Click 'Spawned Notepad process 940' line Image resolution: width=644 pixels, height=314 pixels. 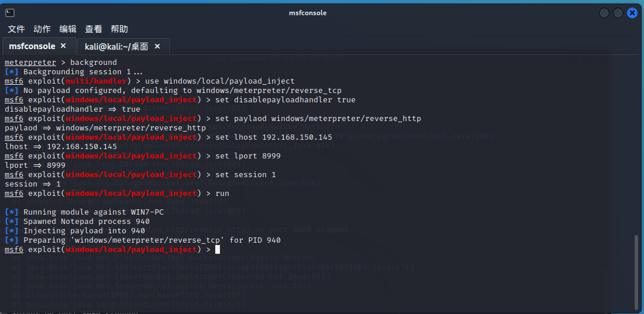click(77, 222)
